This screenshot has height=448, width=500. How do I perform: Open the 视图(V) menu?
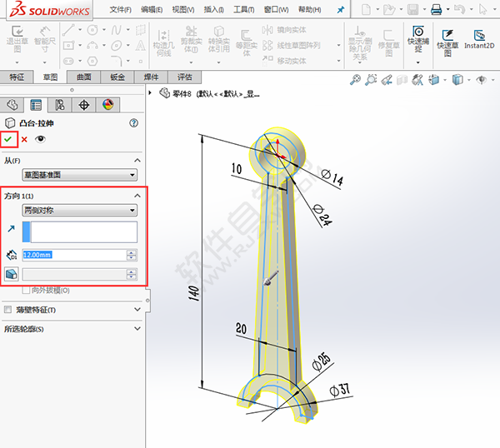[183, 9]
